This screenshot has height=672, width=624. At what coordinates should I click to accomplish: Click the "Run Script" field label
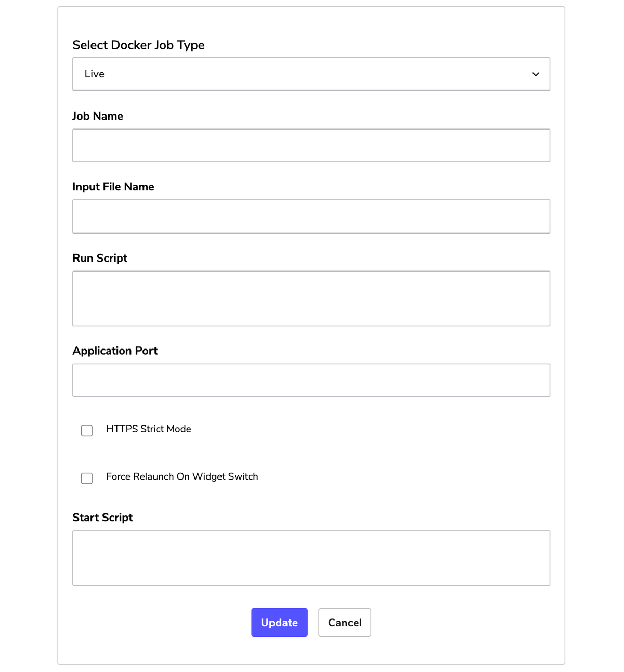100,258
